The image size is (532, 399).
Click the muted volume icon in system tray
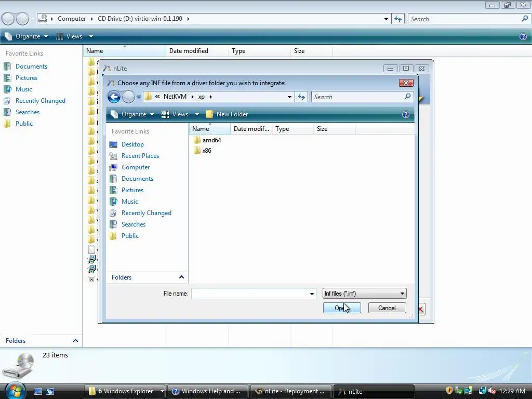(493, 391)
